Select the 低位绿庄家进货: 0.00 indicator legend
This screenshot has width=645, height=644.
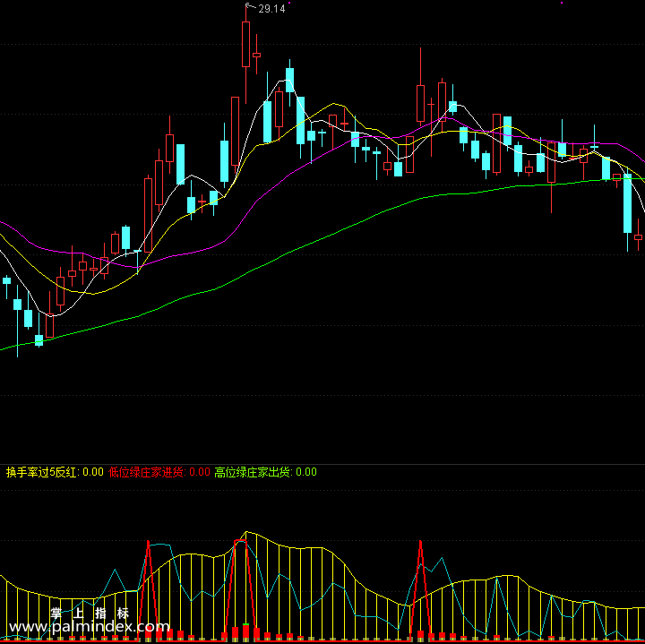159,472
